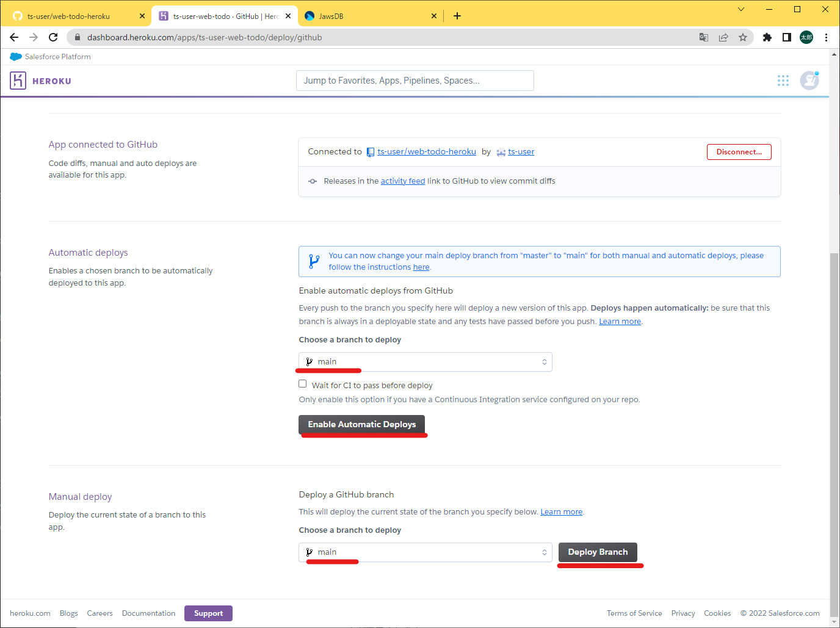The width and height of the screenshot is (840, 628).
Task: Open the translate page icon
Action: [704, 37]
